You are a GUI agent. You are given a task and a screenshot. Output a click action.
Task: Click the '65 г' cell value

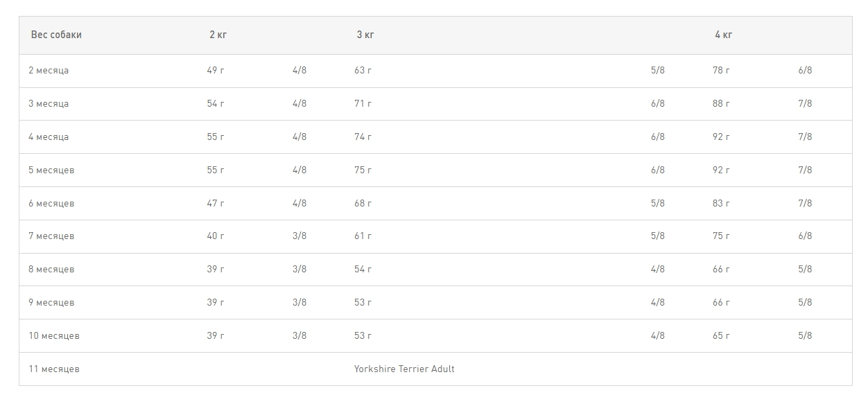point(721,336)
